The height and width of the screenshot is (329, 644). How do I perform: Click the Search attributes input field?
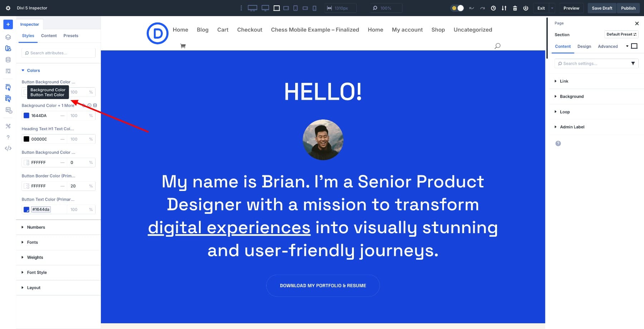pyautogui.click(x=59, y=53)
